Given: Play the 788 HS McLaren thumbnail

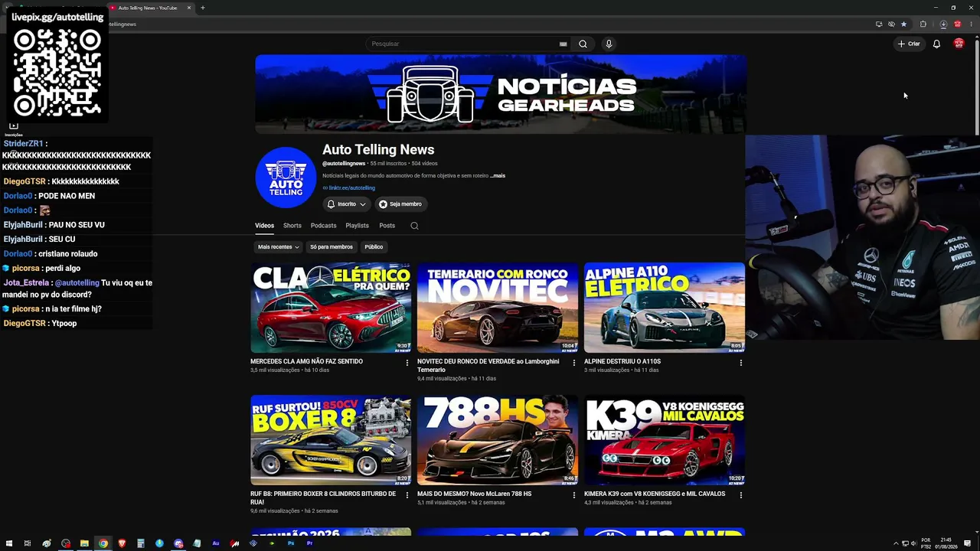Looking at the screenshot, I should pyautogui.click(x=498, y=440).
